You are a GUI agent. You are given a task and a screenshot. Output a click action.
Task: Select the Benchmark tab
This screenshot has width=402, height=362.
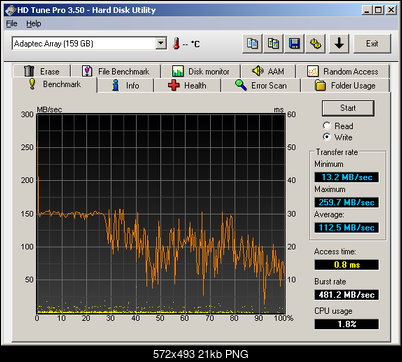click(x=55, y=84)
